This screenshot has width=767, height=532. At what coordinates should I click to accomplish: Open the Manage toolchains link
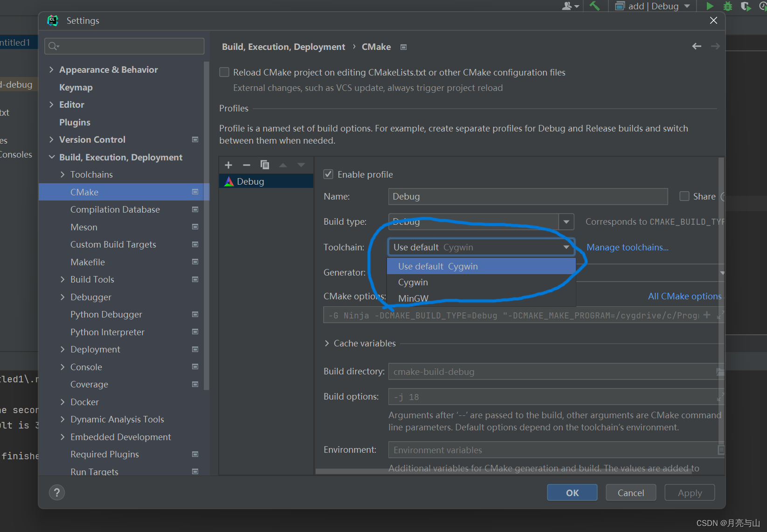pyautogui.click(x=627, y=247)
